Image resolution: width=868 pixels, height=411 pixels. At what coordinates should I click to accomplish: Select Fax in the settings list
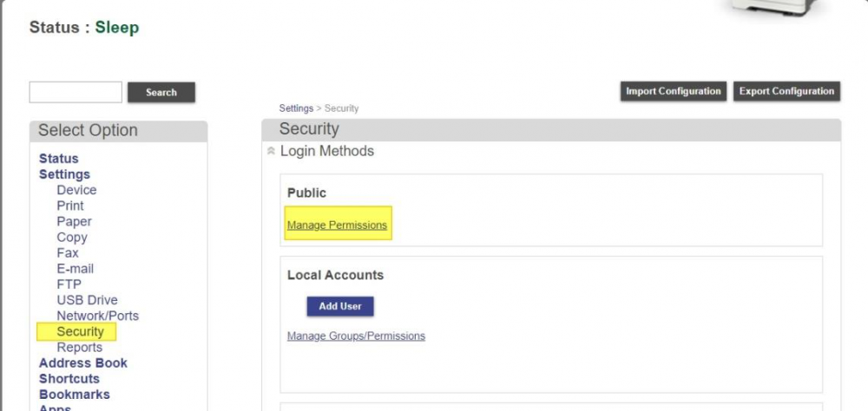click(67, 253)
